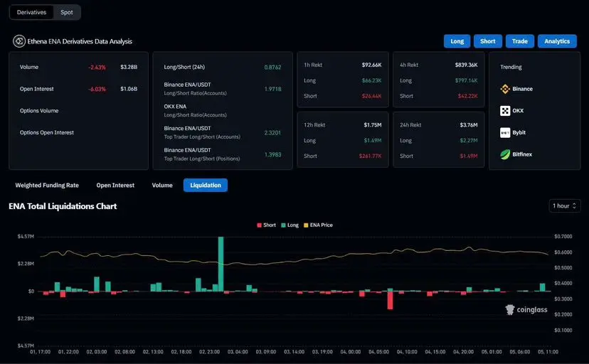Screen dimensions: 589x364
Task: Click the blue Long button
Action: click(x=457, y=41)
